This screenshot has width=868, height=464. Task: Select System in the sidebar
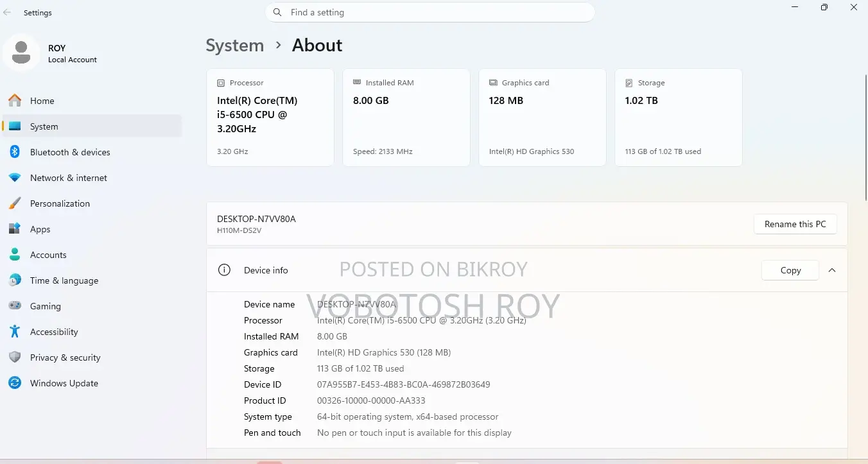(x=92, y=126)
